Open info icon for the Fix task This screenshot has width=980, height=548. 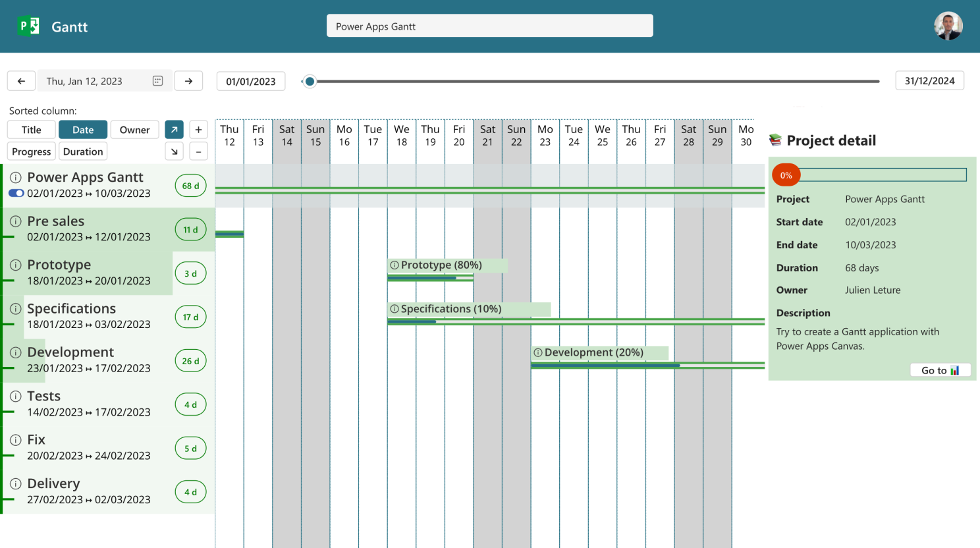(x=16, y=439)
